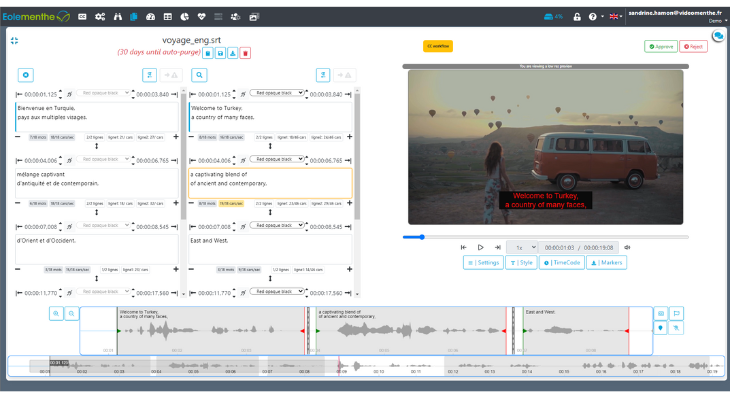Screen dimensions: 730x400
Task: Edit the 'Welcome to Turkey' subtitle text box
Action: click(270, 117)
